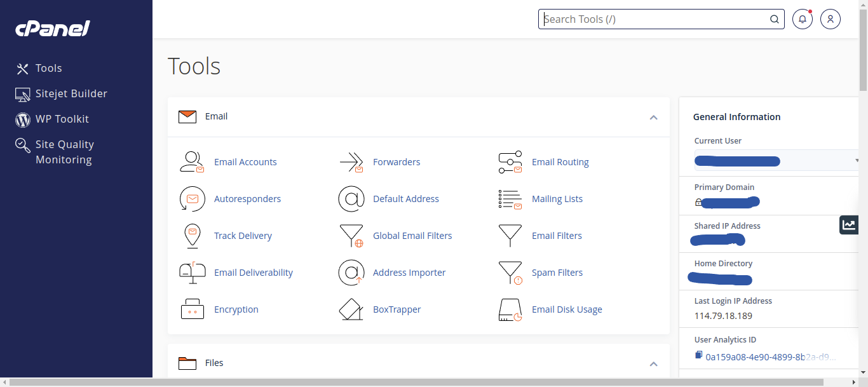Open WP Toolkit from the sidebar
The width and height of the screenshot is (868, 387).
click(62, 119)
